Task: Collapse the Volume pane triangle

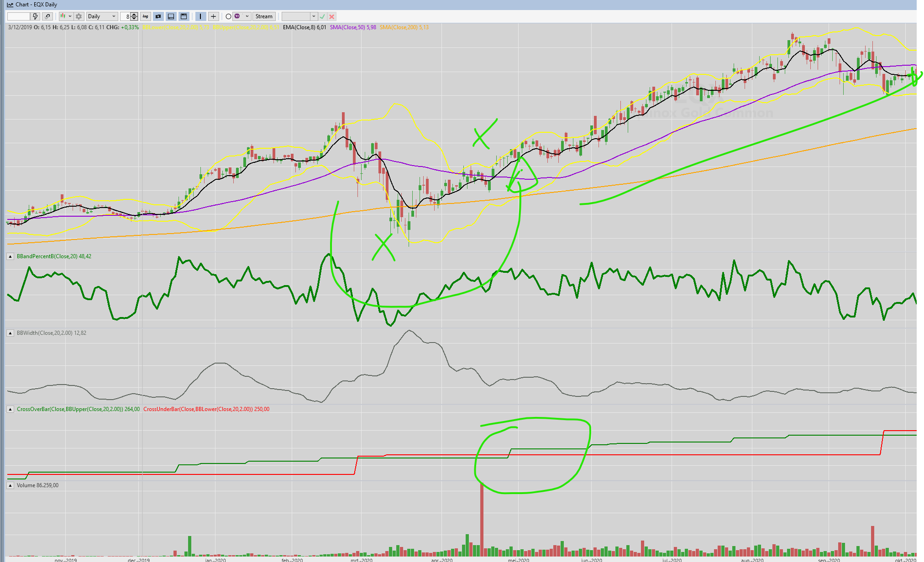Action: click(x=10, y=485)
